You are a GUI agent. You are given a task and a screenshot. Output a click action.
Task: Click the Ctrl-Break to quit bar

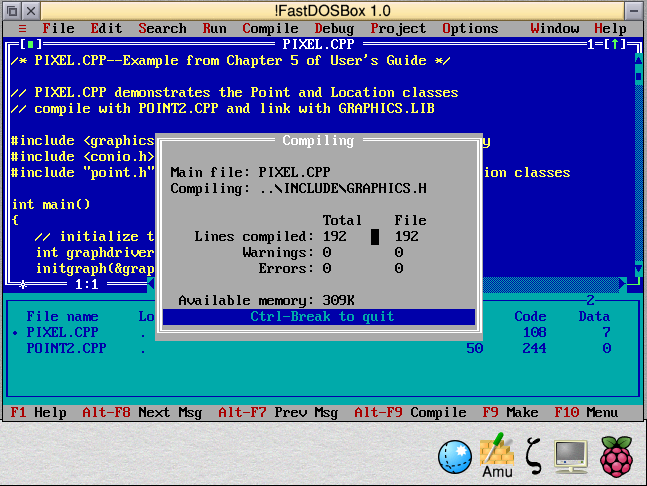coord(319,317)
